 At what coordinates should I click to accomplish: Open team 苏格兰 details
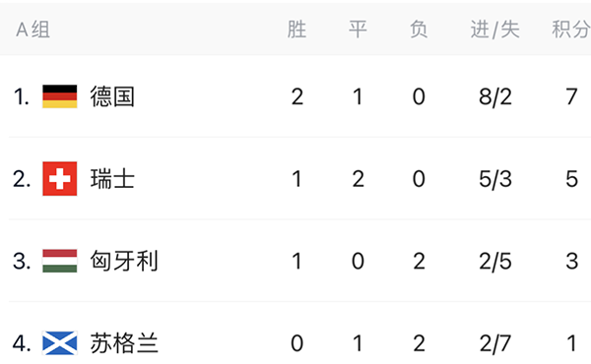point(124,343)
